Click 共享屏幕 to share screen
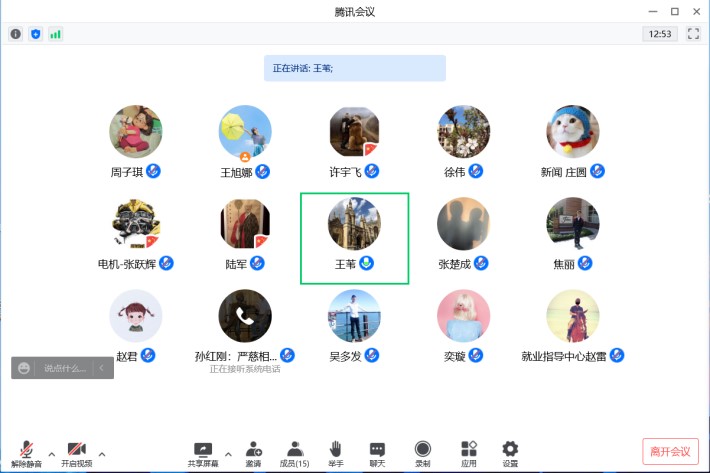 click(203, 452)
